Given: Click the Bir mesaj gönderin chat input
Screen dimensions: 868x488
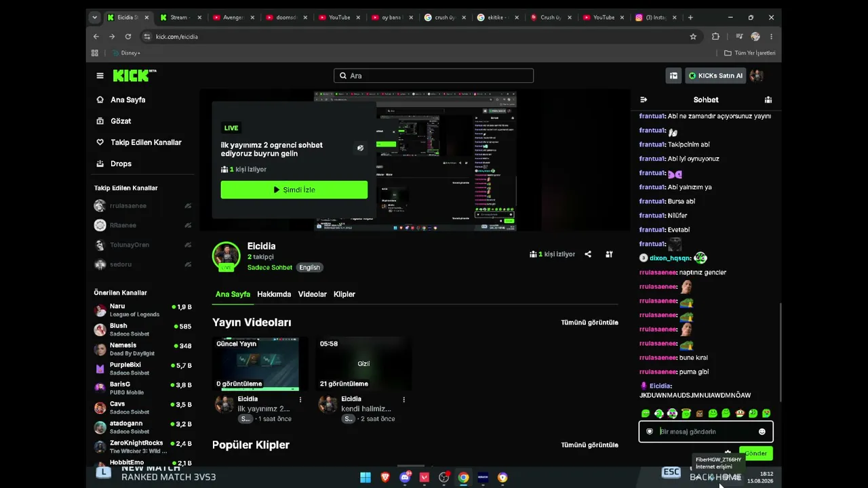Looking at the screenshot, I should click(x=705, y=432).
